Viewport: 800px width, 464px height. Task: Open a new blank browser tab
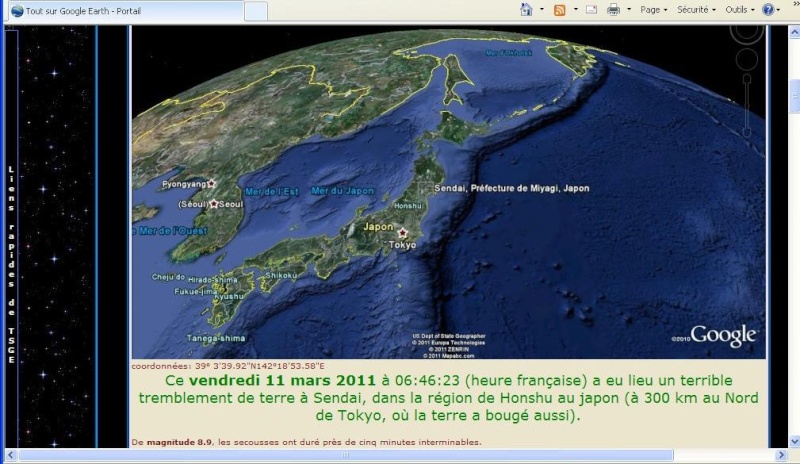[x=256, y=11]
